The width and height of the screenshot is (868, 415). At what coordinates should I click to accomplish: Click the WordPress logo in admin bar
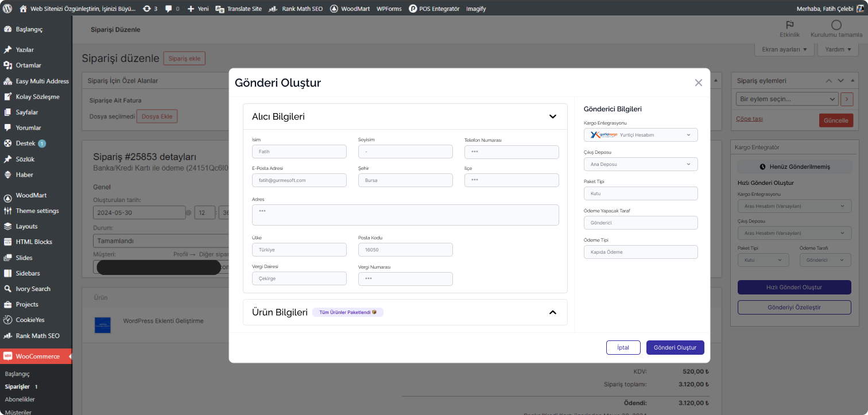click(8, 9)
